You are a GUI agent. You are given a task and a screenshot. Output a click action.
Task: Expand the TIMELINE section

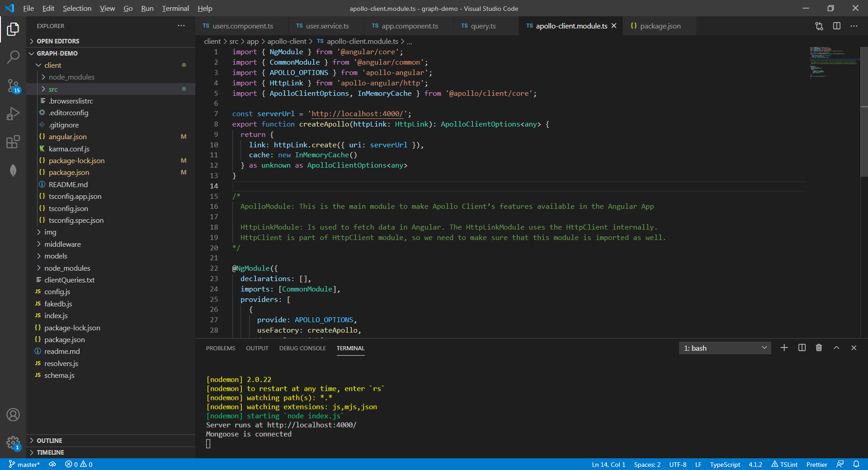click(111, 452)
